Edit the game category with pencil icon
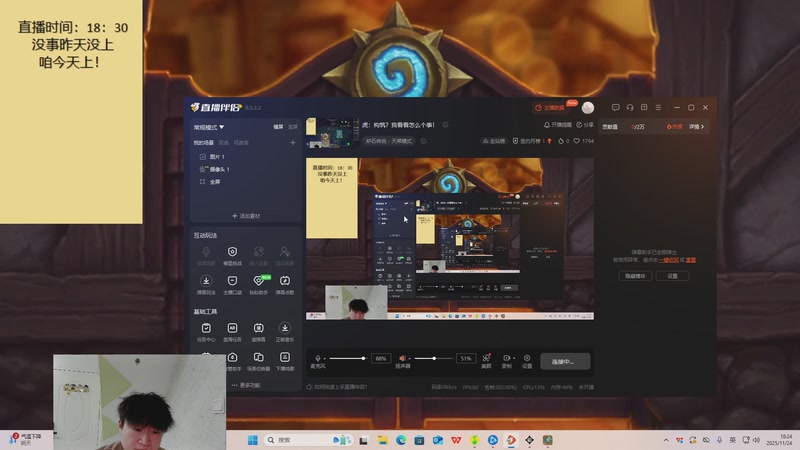 (x=423, y=141)
